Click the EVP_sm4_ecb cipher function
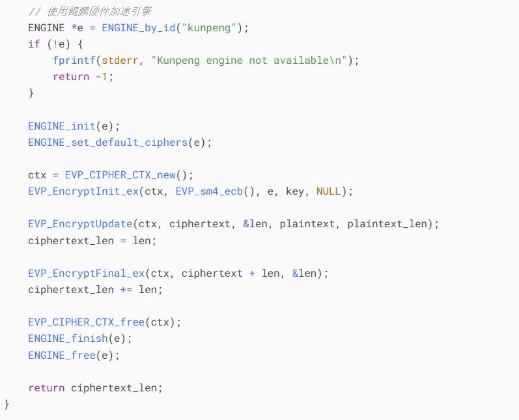The width and height of the screenshot is (519, 420). pos(209,191)
